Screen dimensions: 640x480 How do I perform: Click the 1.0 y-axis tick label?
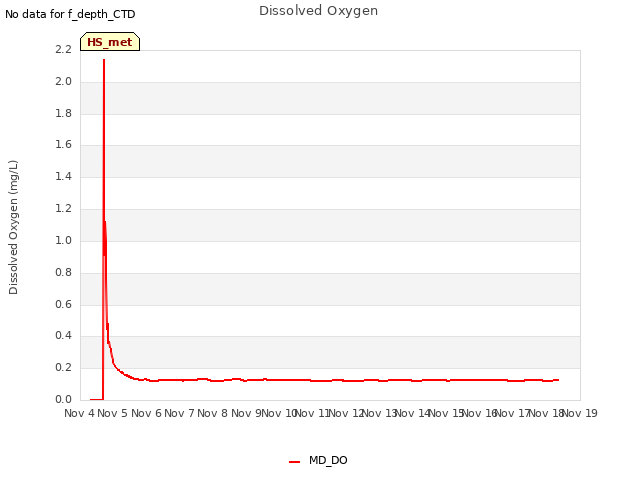click(63, 240)
